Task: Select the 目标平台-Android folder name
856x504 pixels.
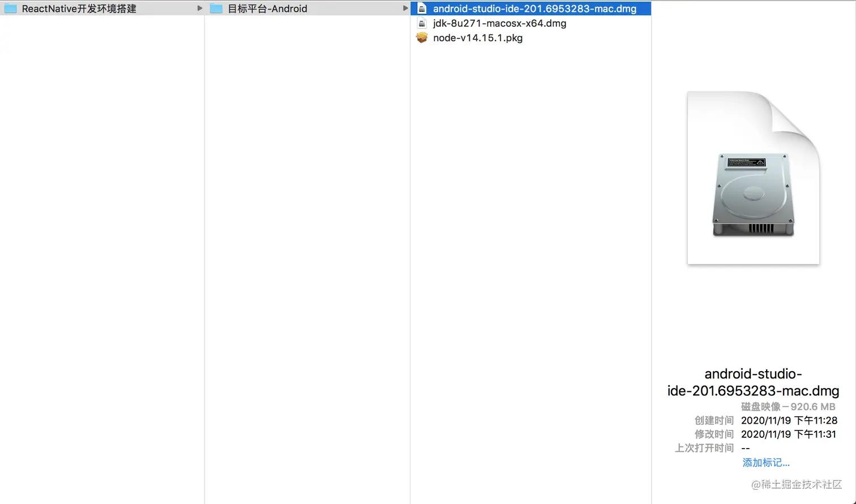Action: click(267, 8)
